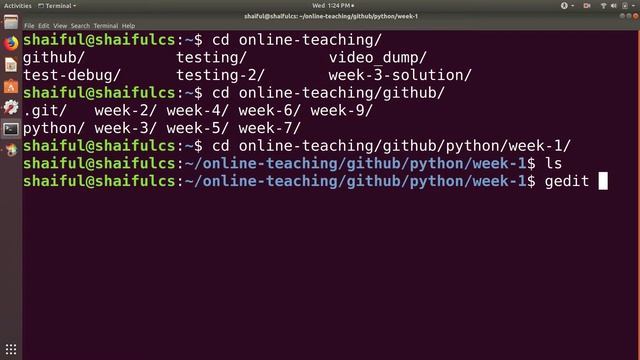
Task: Click the 'week-3-solution/' directory text
Action: 400,75
